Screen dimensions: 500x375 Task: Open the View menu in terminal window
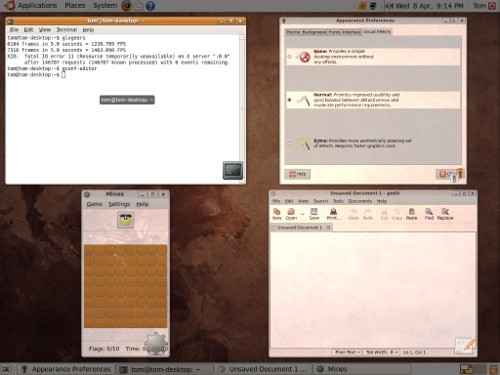[x=44, y=30]
